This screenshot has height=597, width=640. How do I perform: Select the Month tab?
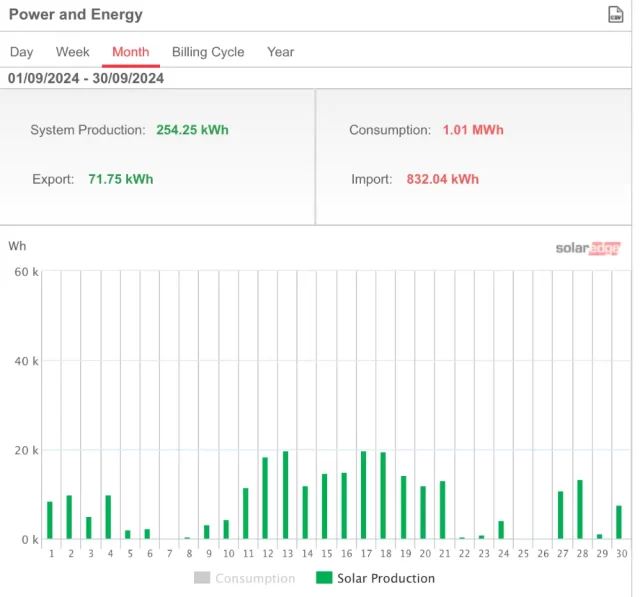point(131,52)
